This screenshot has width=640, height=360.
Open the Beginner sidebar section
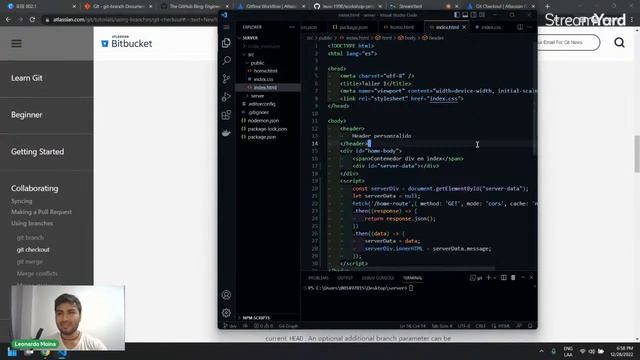coord(27,115)
